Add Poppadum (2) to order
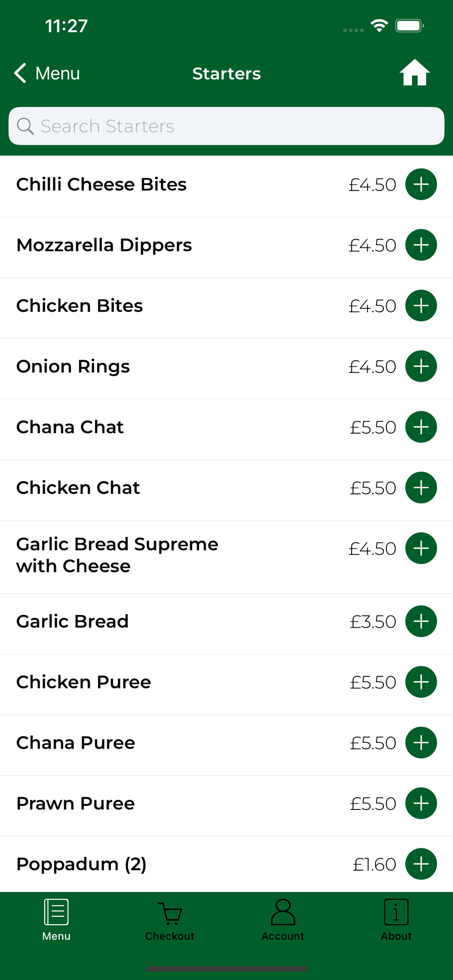The image size is (453, 980). pyautogui.click(x=421, y=864)
